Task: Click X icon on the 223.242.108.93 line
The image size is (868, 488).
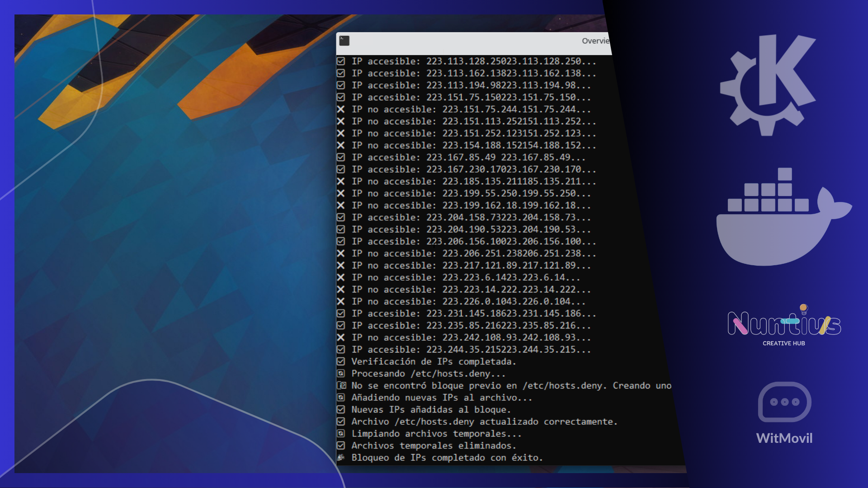Action: coord(341,337)
